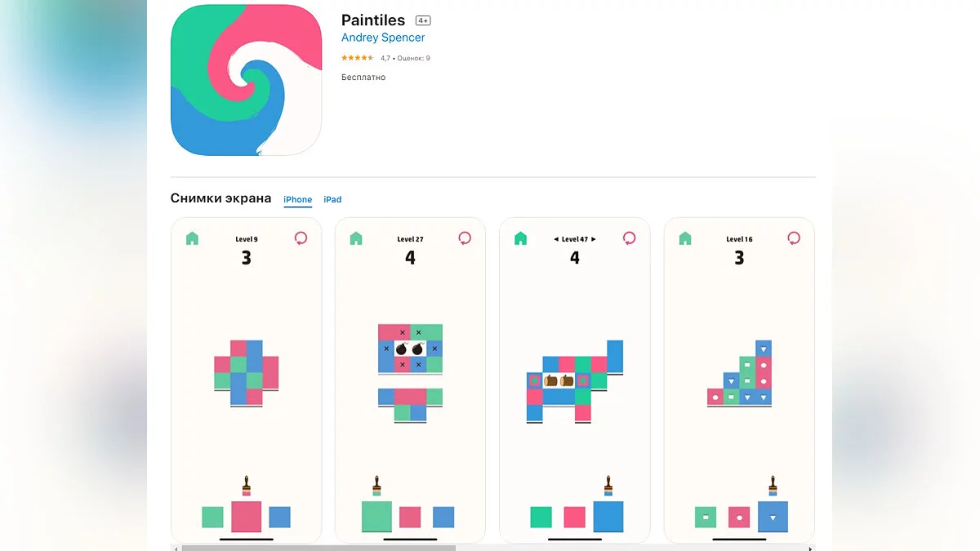Image resolution: width=980 pixels, height=551 pixels.
Task: Click the Paintiles swirl app icon
Action: pos(246,80)
